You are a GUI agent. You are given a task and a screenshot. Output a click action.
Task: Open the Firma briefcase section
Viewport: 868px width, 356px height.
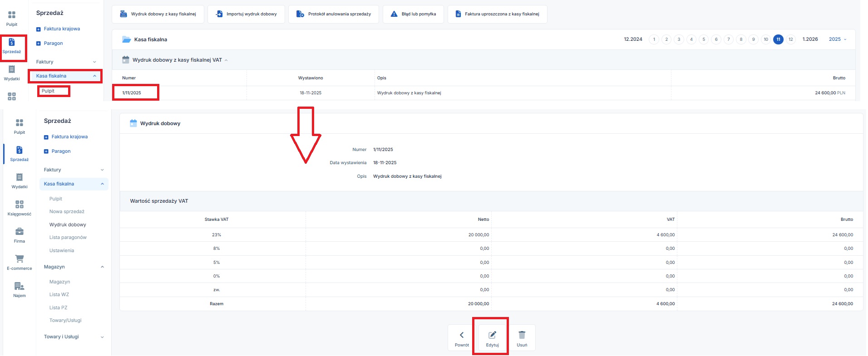tap(20, 235)
